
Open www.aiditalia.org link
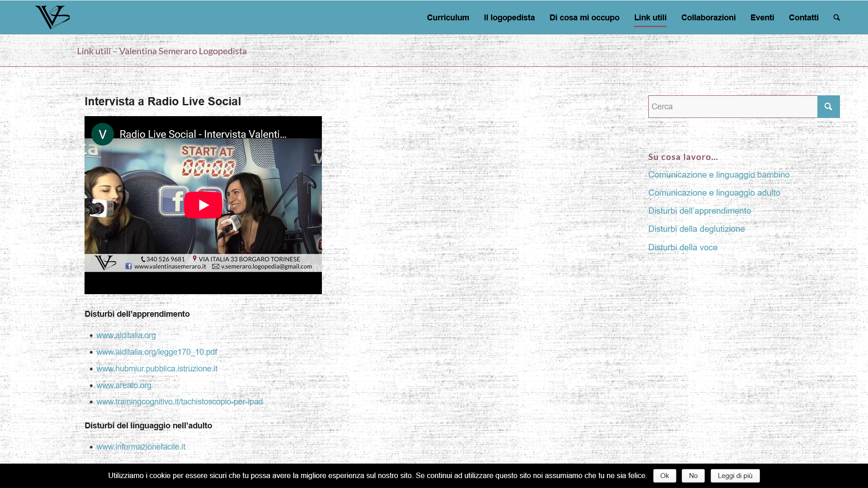[x=126, y=335]
